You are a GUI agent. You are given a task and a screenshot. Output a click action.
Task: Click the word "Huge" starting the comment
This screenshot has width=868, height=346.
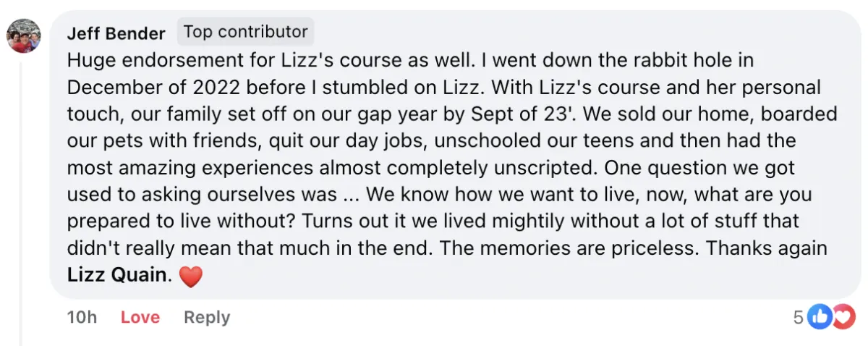[x=91, y=59]
